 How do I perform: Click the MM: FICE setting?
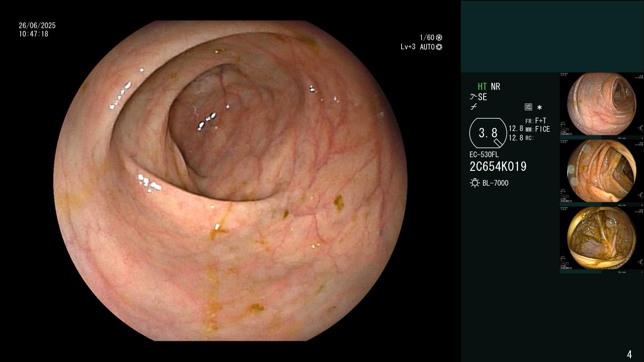coord(538,129)
